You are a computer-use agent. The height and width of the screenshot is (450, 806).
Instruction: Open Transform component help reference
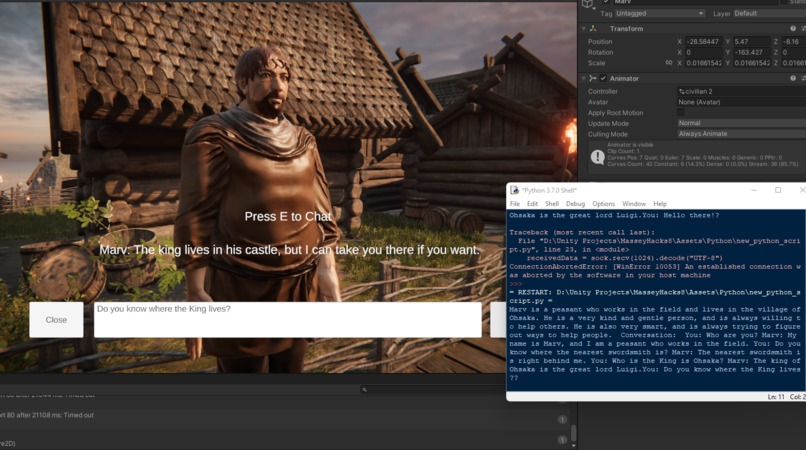pos(793,29)
